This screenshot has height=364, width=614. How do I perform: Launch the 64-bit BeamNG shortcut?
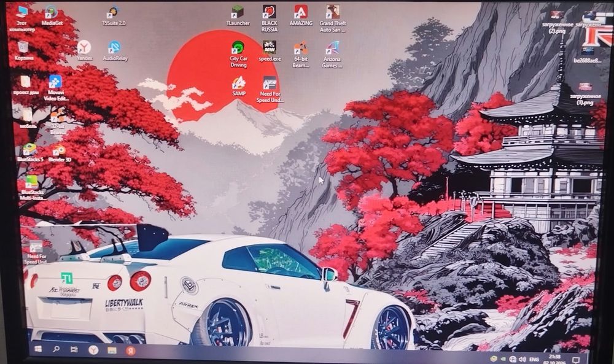click(301, 55)
